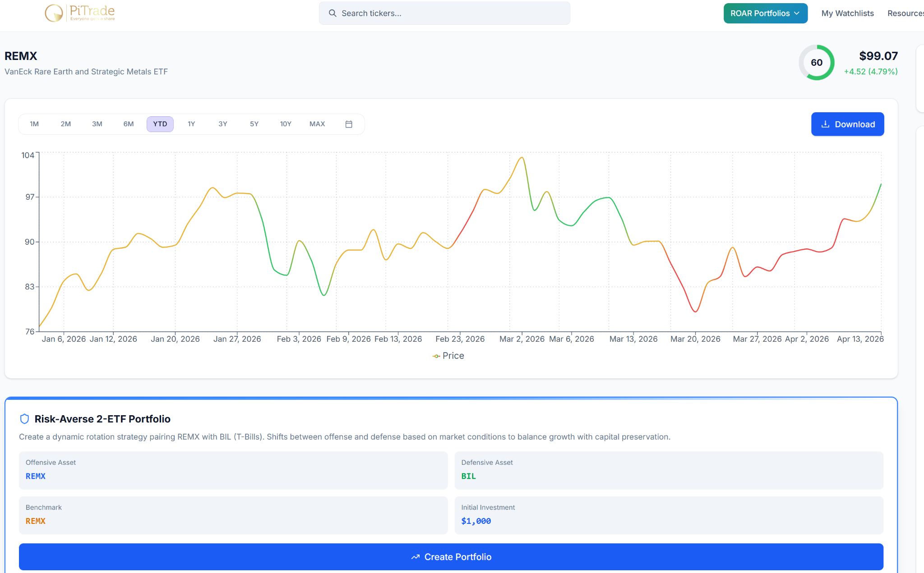Switch chart to 6M range
Screen dimensions: 924x573
tap(129, 124)
